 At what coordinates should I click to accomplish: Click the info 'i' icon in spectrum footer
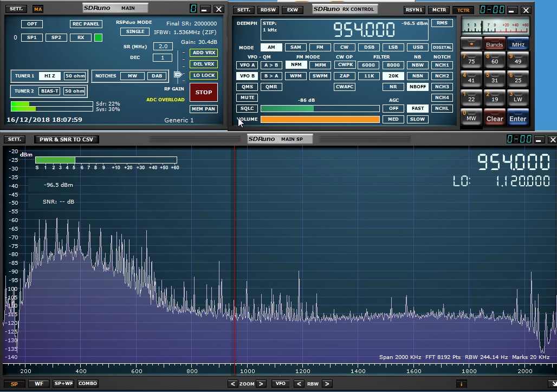[461, 384]
